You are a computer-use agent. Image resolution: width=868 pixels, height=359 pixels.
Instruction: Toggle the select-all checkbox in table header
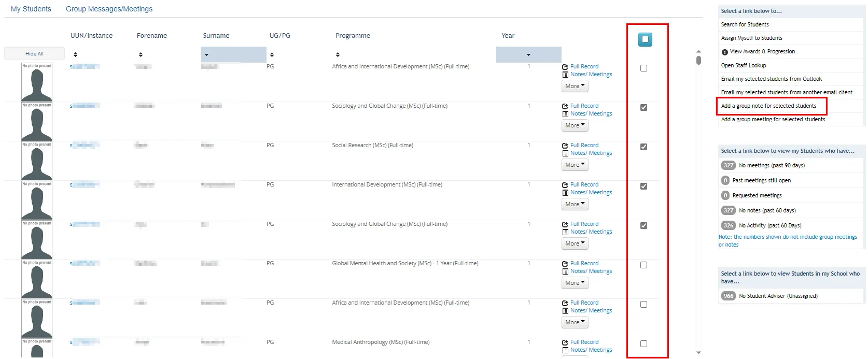pos(645,39)
